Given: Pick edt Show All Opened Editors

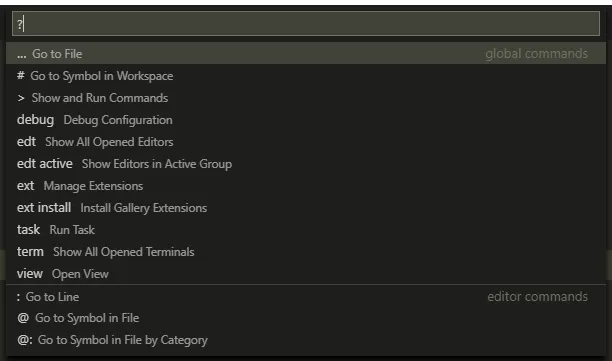Looking at the screenshot, I should [x=306, y=142].
